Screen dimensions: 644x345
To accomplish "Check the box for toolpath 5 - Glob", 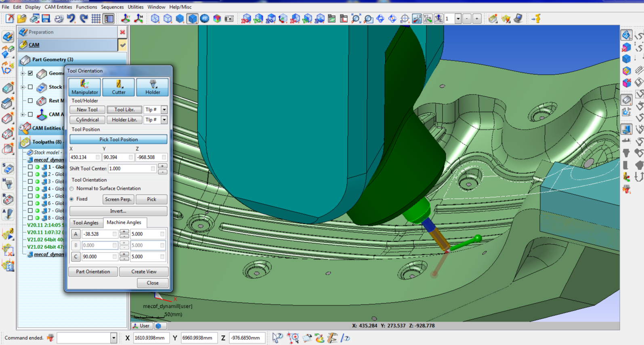I will click(x=30, y=196).
